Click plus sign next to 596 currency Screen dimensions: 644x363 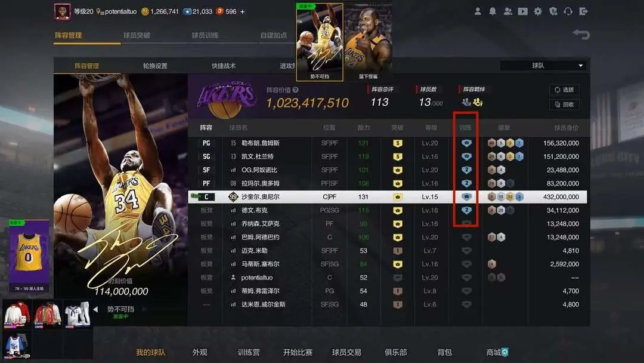tap(242, 11)
